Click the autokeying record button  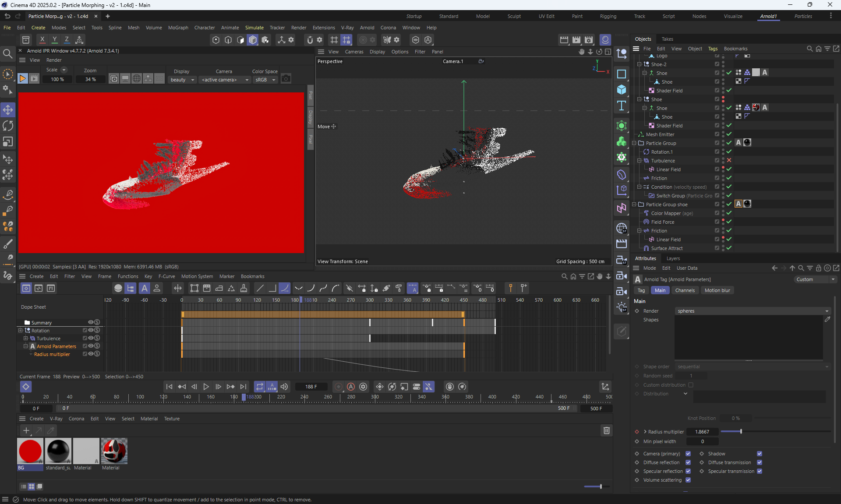[x=351, y=387]
